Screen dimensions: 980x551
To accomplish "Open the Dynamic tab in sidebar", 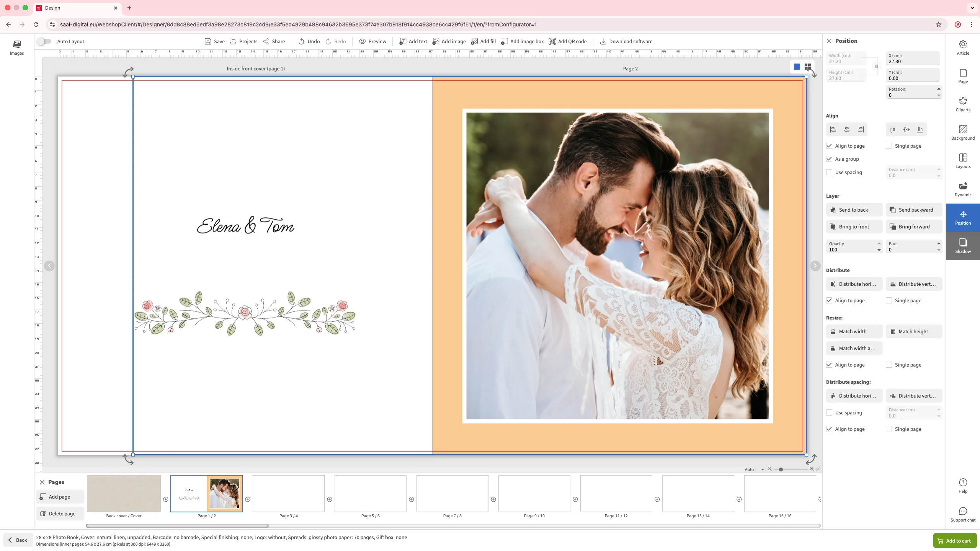I will pyautogui.click(x=963, y=189).
